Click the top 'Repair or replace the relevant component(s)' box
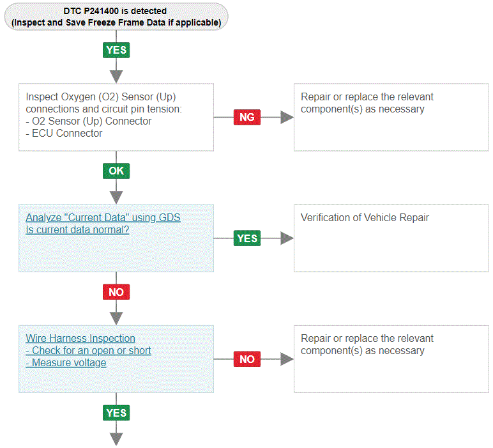This screenshot has height=448, width=493. pos(391,117)
